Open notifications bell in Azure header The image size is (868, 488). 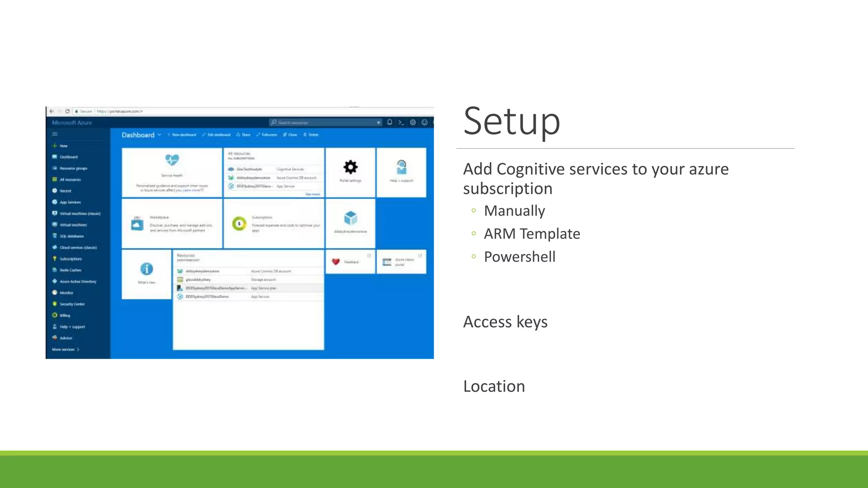click(x=389, y=122)
